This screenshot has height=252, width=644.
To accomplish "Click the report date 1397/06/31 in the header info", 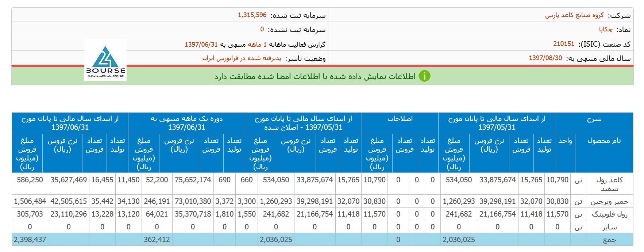I will coord(201,44).
